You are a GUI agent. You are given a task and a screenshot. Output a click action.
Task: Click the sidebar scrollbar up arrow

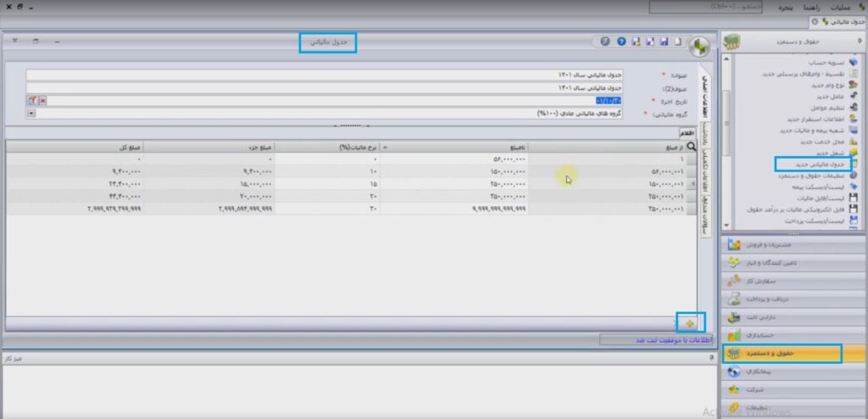pyautogui.click(x=727, y=59)
